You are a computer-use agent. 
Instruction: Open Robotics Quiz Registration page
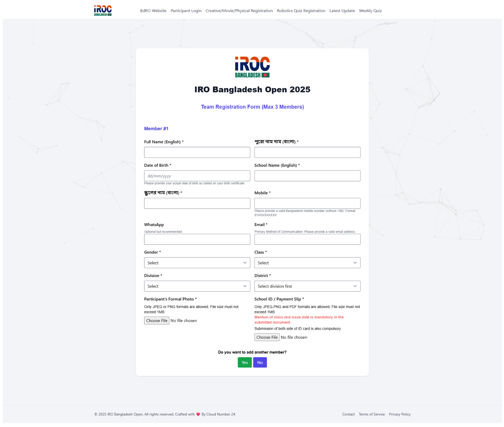[x=301, y=11]
